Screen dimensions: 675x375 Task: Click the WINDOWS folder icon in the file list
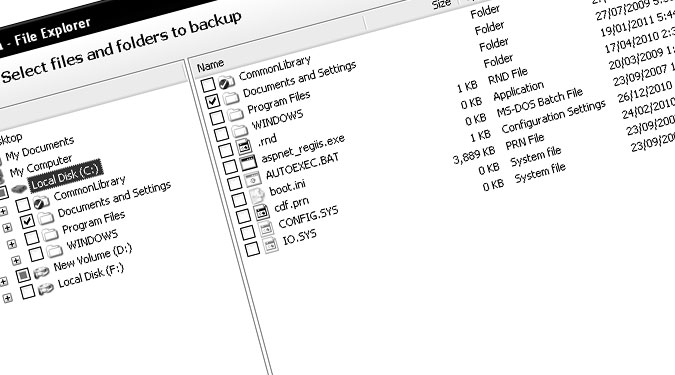tap(240, 130)
